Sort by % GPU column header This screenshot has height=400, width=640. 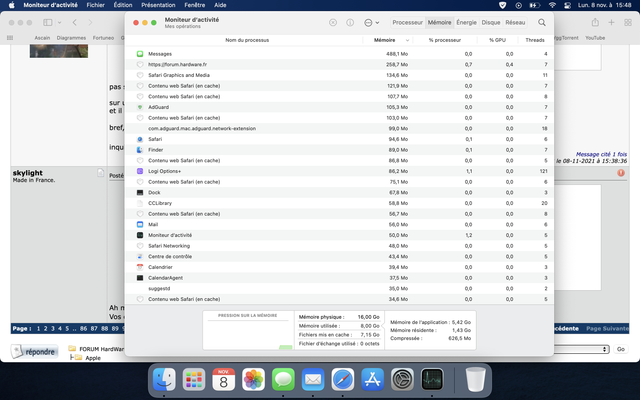[x=497, y=40]
